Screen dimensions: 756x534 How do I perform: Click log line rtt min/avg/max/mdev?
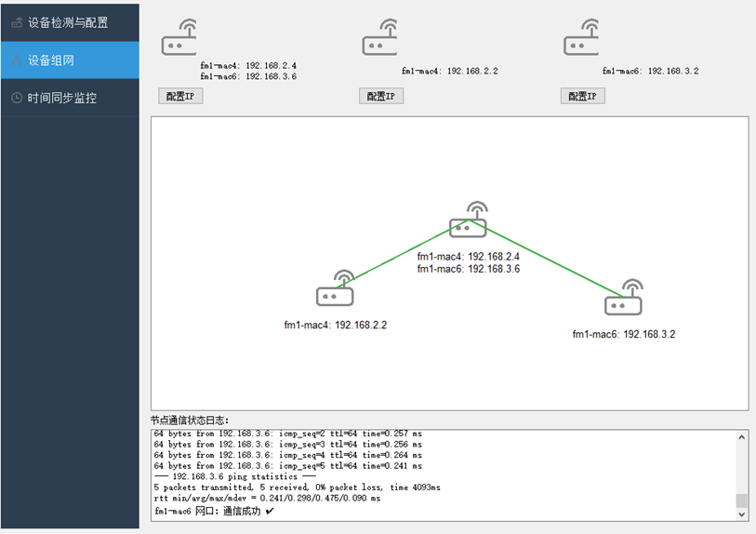[267, 498]
